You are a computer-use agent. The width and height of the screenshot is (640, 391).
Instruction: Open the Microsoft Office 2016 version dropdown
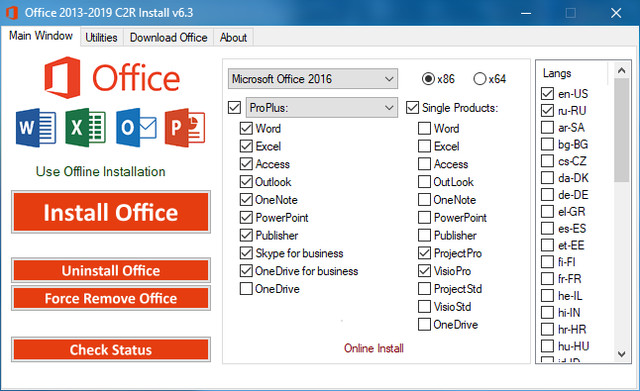point(313,79)
